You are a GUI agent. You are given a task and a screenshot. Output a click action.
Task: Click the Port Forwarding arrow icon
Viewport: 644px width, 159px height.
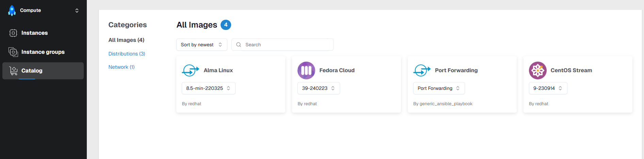pos(422,70)
